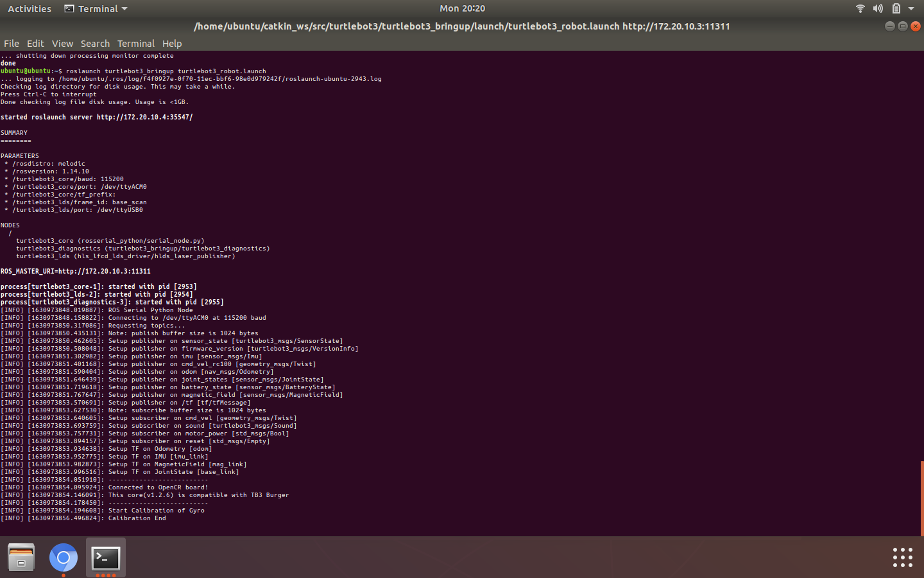Select the Terminal icon in the dock
Viewport: 924px width, 578px height.
(106, 557)
